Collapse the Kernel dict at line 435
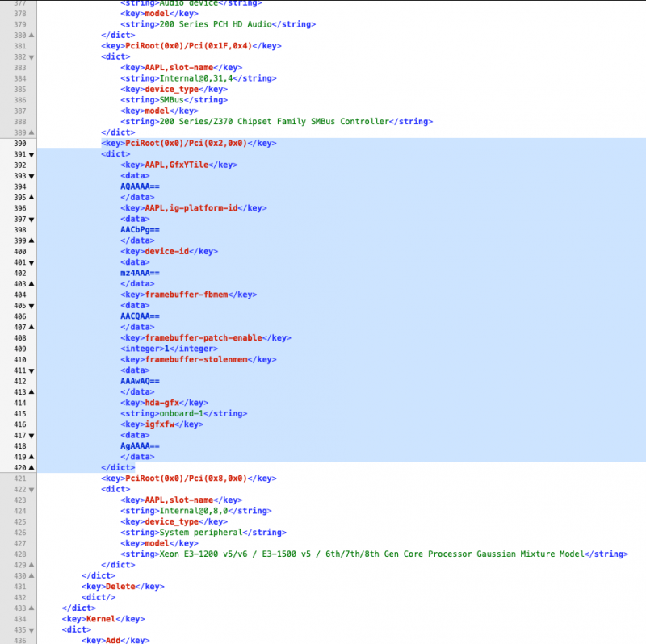 (x=31, y=630)
